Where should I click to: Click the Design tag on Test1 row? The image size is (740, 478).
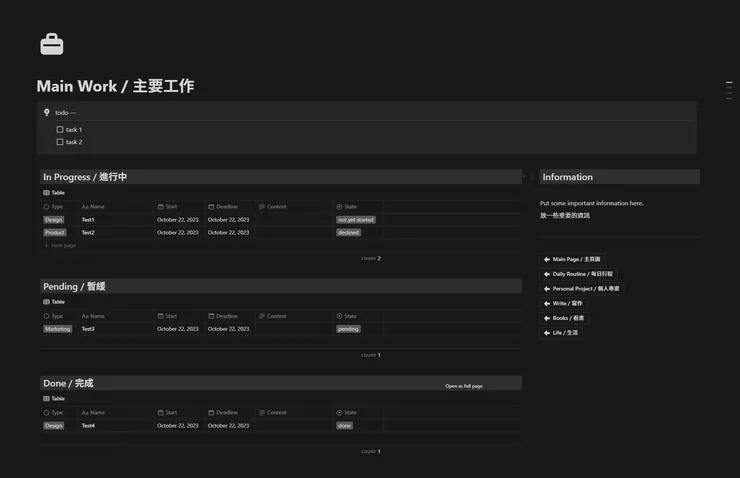pos(54,220)
